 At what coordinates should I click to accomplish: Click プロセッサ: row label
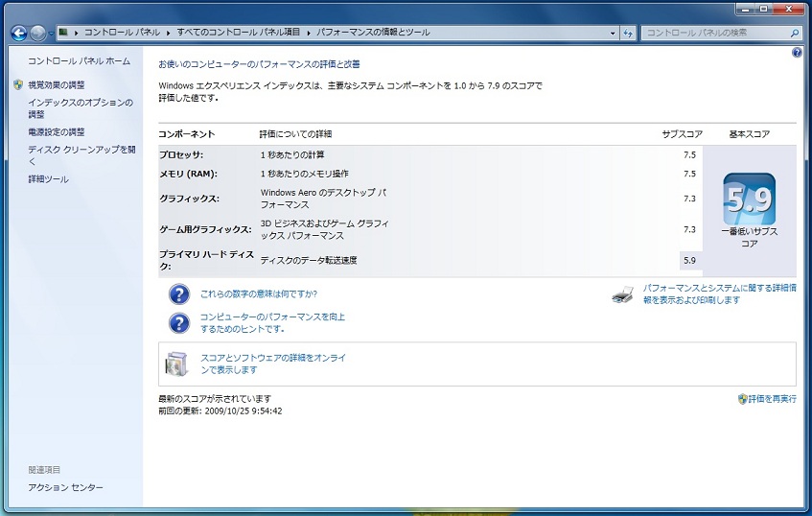pos(181,155)
